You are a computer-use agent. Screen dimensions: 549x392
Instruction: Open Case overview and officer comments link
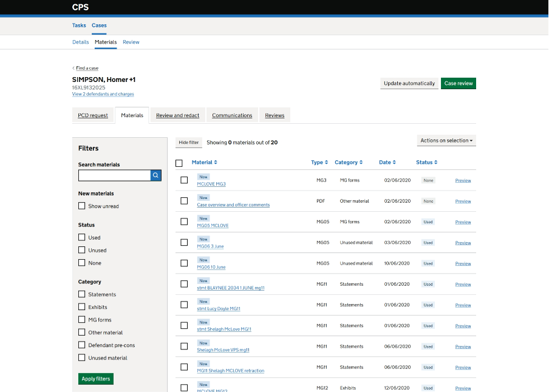233,204
